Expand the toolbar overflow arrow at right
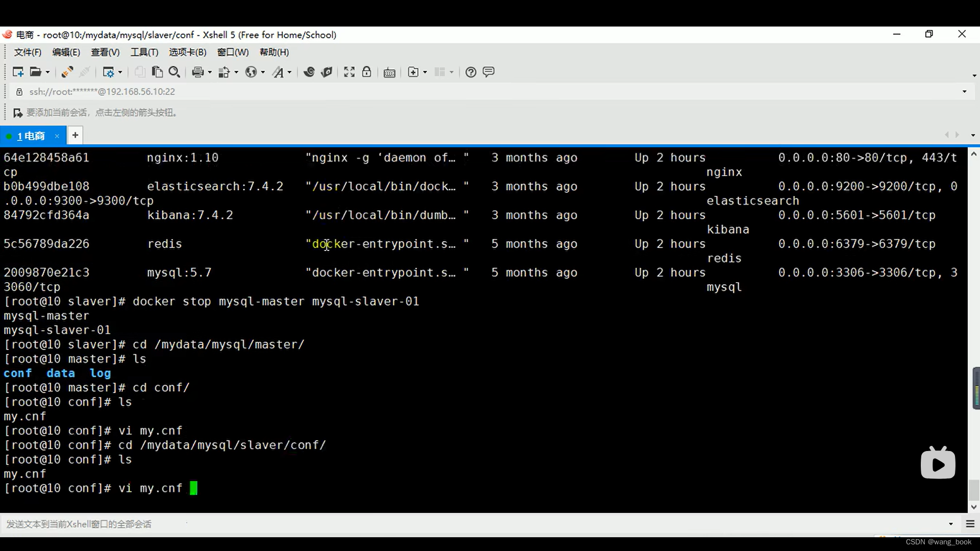980x551 pixels. coord(974,76)
